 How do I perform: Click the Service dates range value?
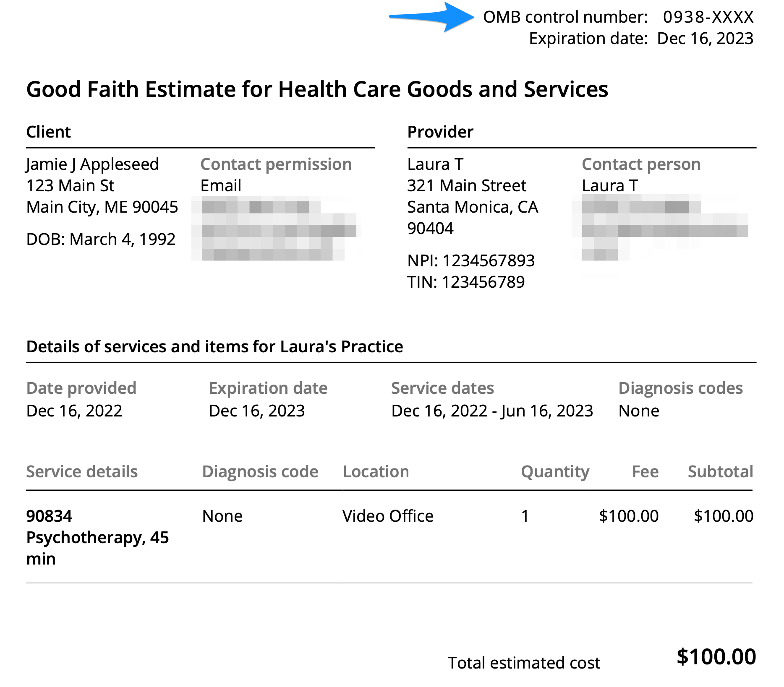492,411
